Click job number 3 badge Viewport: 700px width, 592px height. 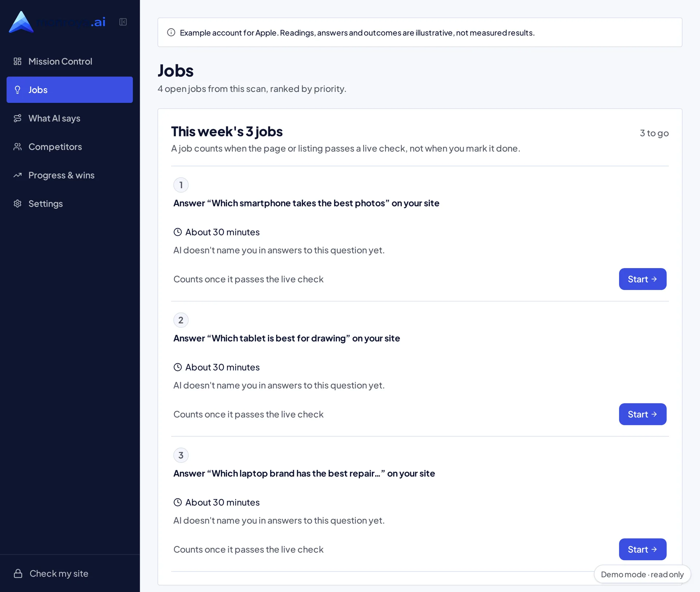pyautogui.click(x=181, y=455)
